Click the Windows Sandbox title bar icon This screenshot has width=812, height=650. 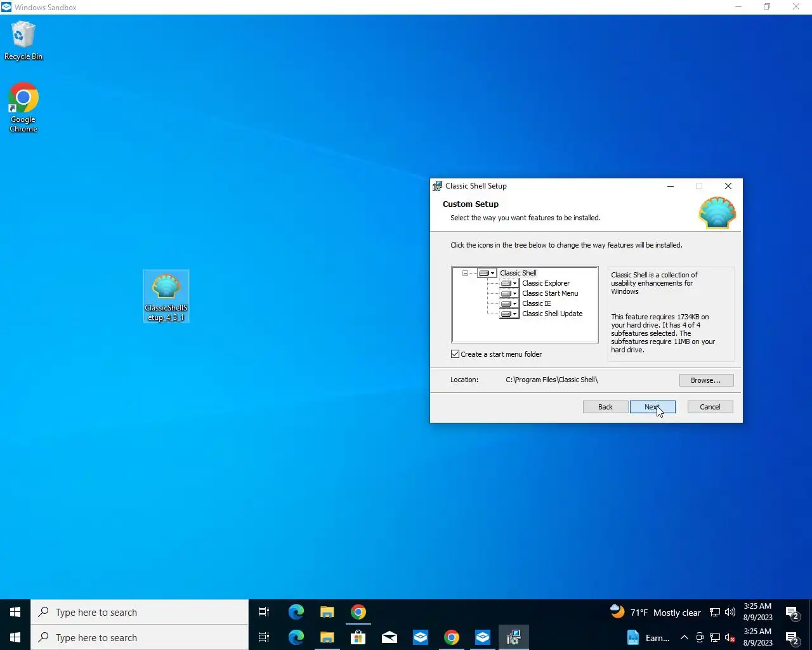[6, 7]
